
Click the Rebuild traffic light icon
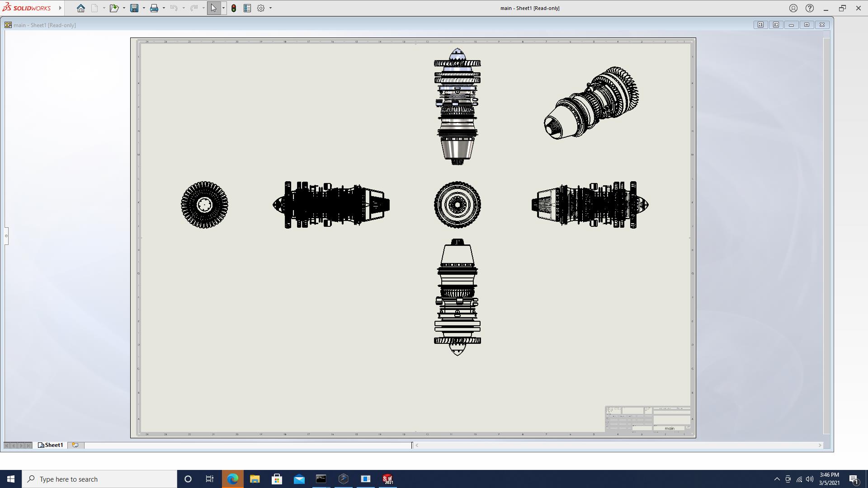coord(234,8)
